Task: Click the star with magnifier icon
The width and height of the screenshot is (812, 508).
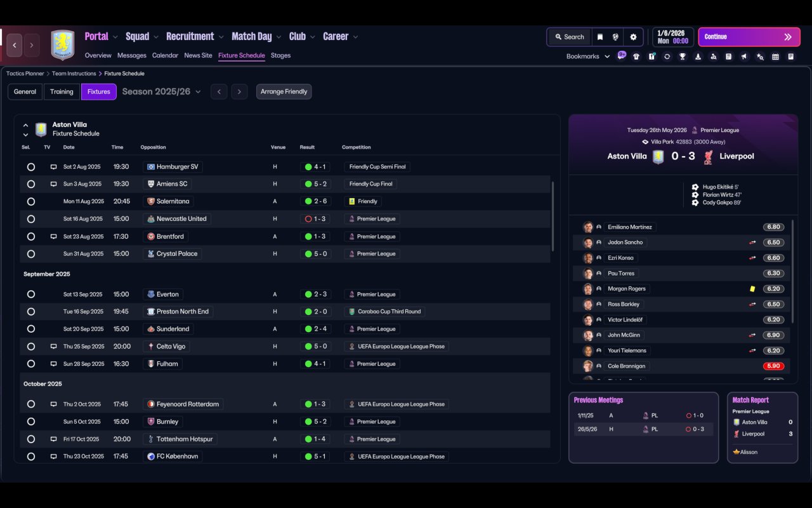Action: pyautogui.click(x=760, y=57)
